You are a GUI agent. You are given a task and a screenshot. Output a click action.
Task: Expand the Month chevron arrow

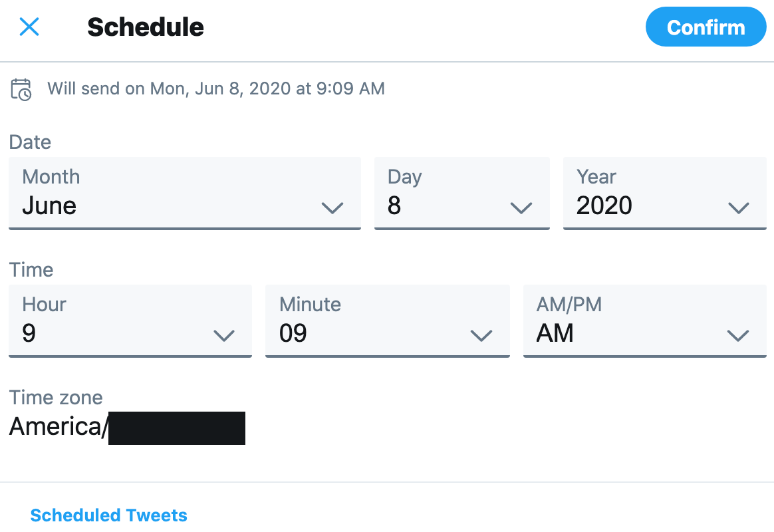click(x=332, y=207)
